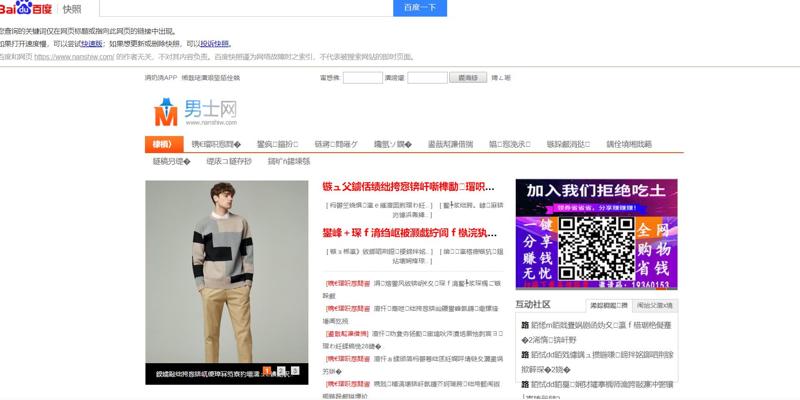This screenshot has width=800, height=400.
Task: Select the active tab next to 互动社区
Action: (609, 306)
